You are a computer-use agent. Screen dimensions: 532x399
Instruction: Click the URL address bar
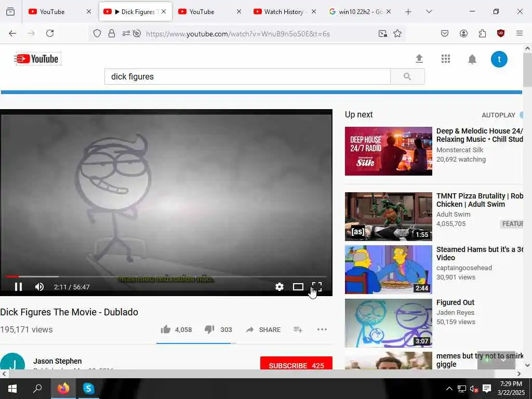[237, 34]
